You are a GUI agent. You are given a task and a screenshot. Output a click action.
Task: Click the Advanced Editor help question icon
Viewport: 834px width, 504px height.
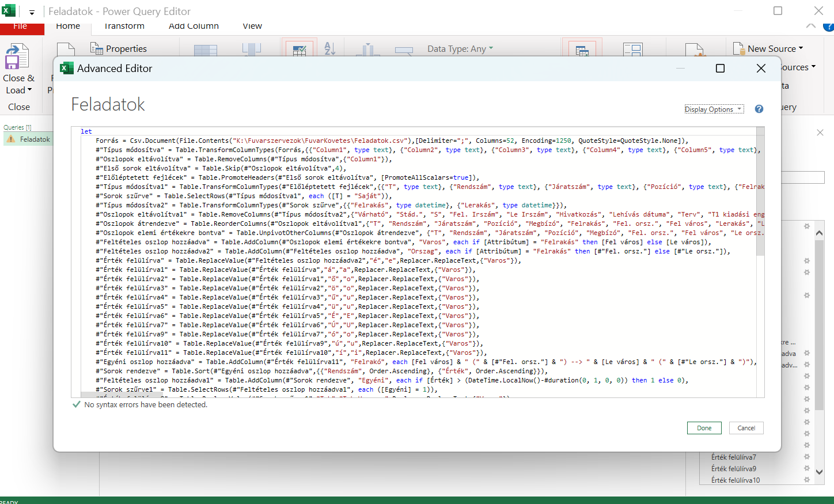tap(759, 109)
